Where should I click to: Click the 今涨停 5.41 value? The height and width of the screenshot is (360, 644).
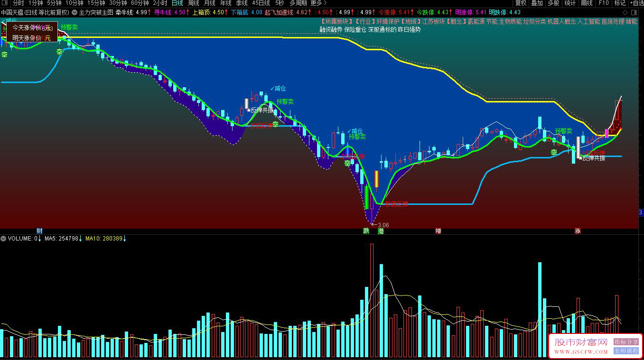[x=394, y=12]
